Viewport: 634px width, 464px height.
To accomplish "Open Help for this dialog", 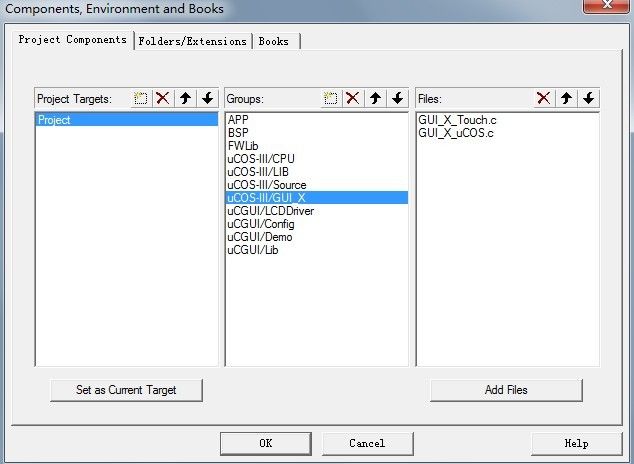I will click(576, 443).
